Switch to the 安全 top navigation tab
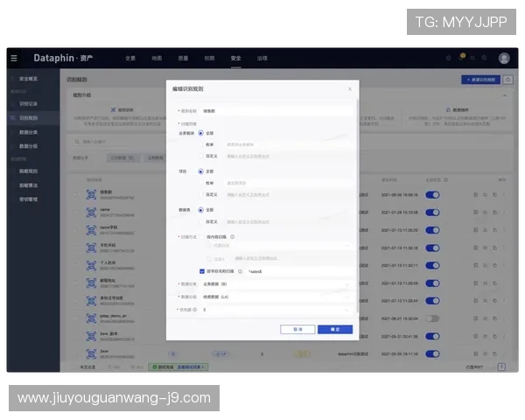This screenshot has height=420, width=525. pos(235,58)
